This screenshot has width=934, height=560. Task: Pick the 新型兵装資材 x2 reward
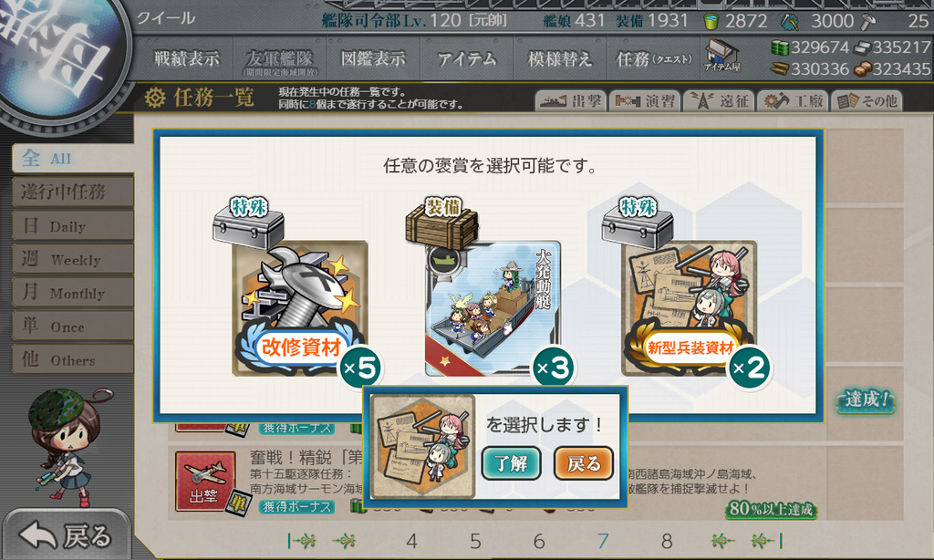(690, 308)
